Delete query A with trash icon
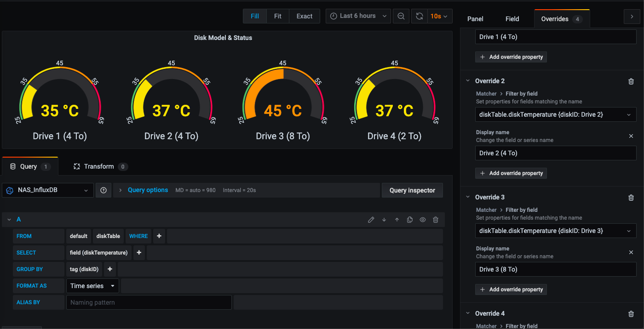This screenshot has width=644, height=329. [x=436, y=220]
